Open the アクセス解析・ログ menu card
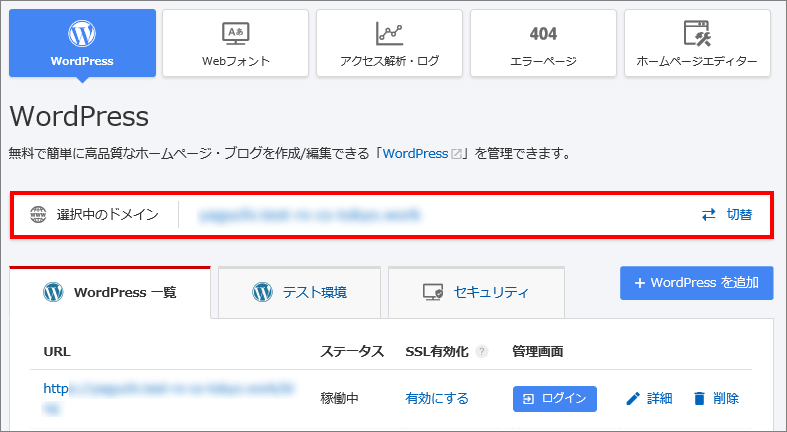 [389, 43]
